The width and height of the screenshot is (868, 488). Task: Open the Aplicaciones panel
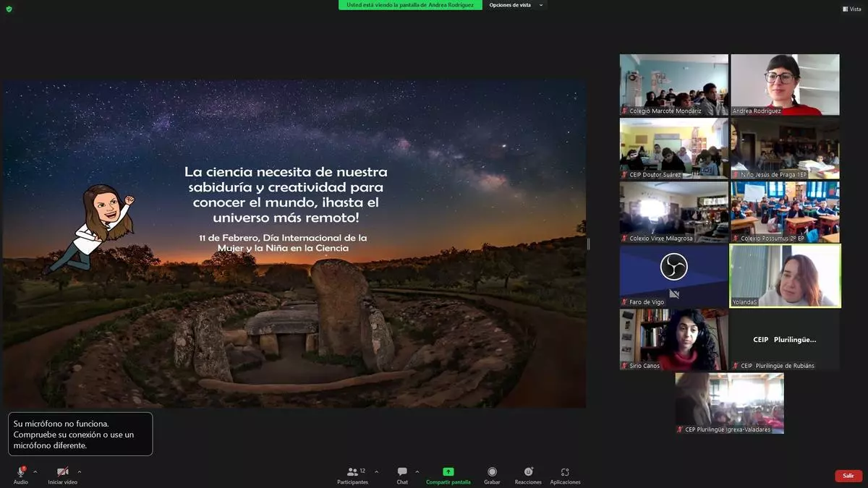click(565, 475)
